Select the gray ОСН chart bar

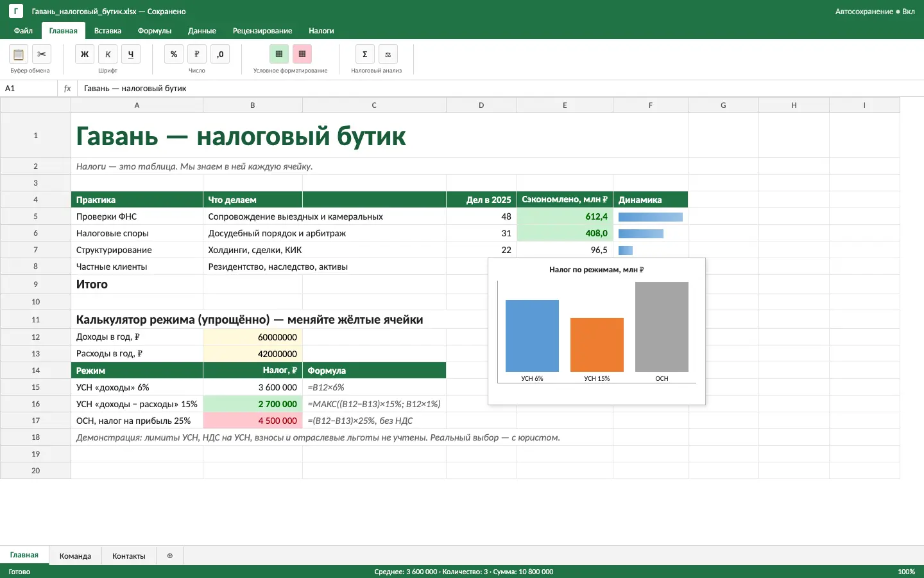662,327
